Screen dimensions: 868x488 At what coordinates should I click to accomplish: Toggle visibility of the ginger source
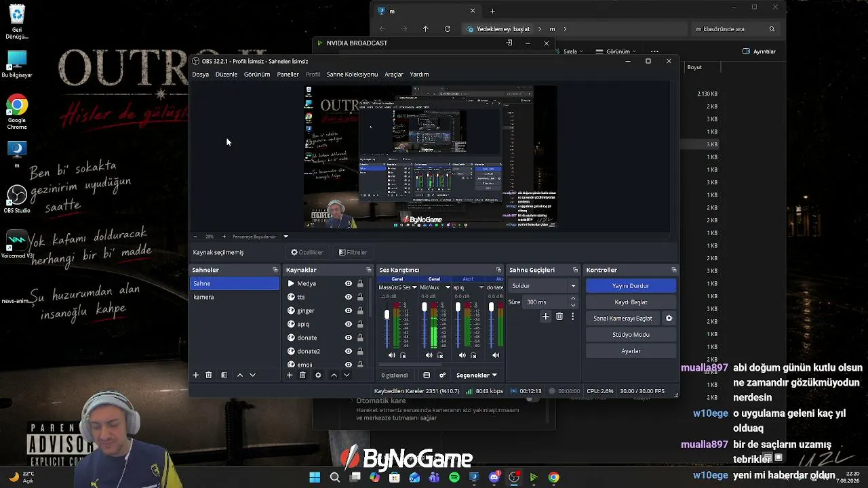[x=349, y=310]
